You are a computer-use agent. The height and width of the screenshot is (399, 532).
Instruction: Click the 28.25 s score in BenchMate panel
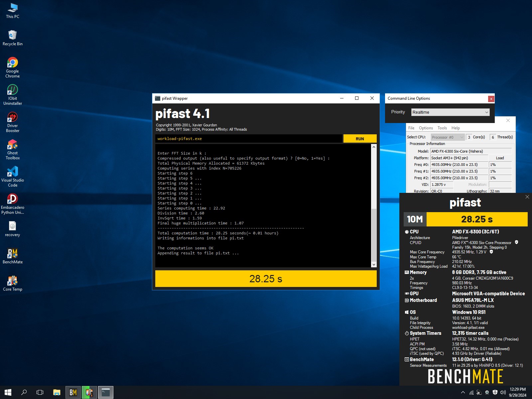477,219
